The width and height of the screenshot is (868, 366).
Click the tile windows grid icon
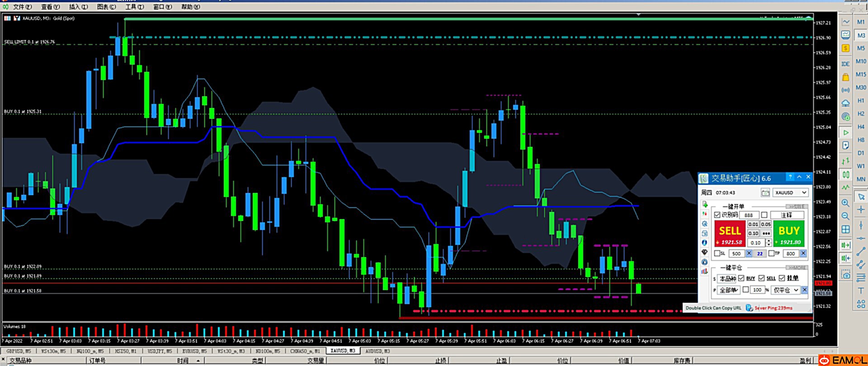click(845, 230)
